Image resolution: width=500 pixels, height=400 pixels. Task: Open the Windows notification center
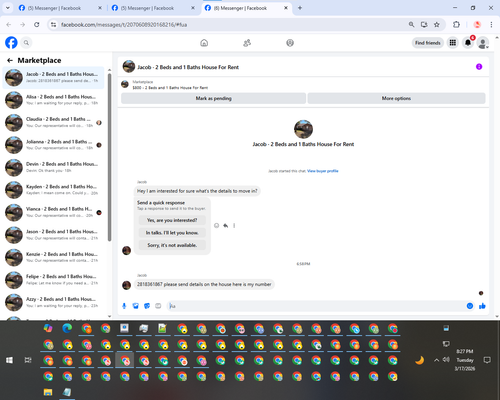pos(487,360)
